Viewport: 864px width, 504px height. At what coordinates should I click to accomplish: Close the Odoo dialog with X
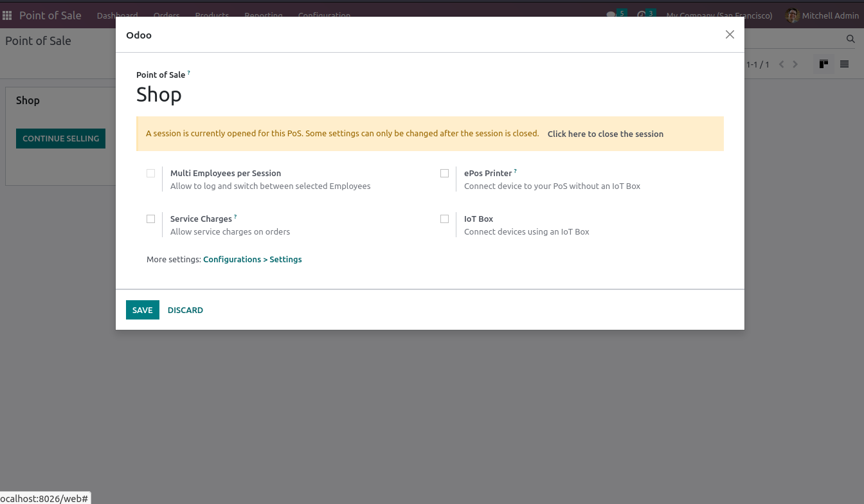click(x=730, y=35)
